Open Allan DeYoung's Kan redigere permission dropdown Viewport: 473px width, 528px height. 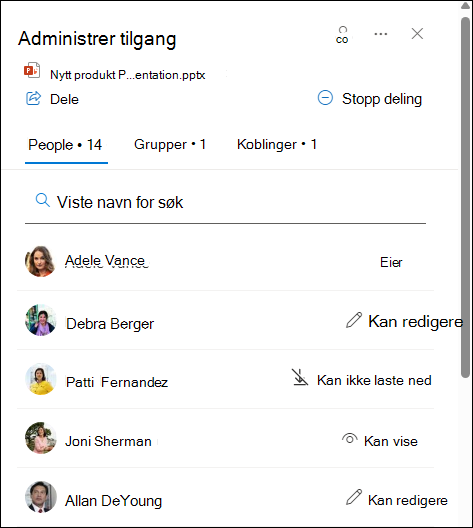point(397,500)
